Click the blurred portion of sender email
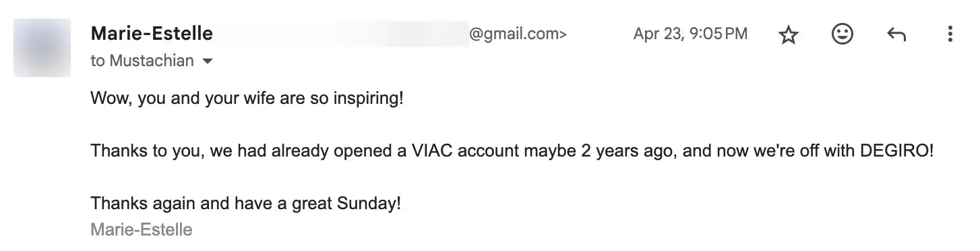Viewport: 980px width, 251px height. (340, 34)
